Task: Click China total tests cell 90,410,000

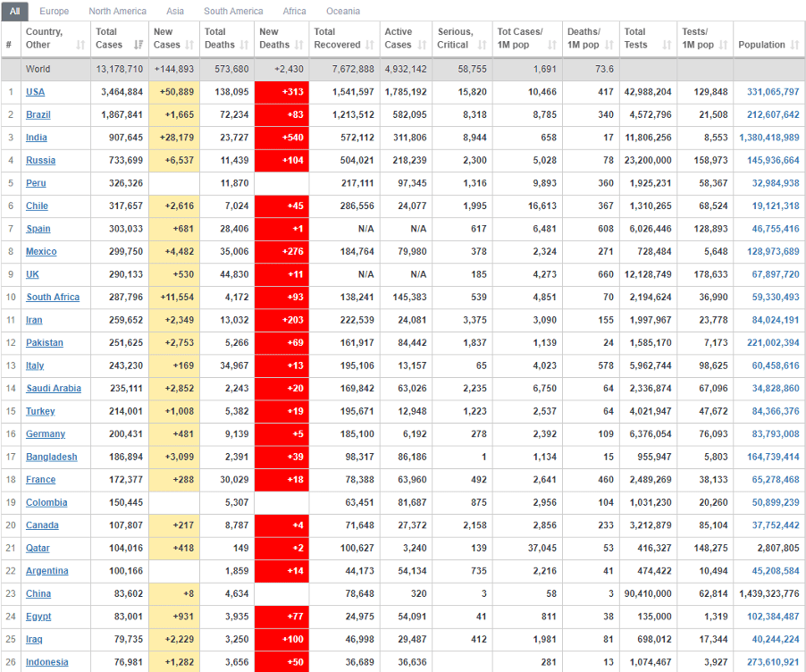Action: [x=648, y=594]
